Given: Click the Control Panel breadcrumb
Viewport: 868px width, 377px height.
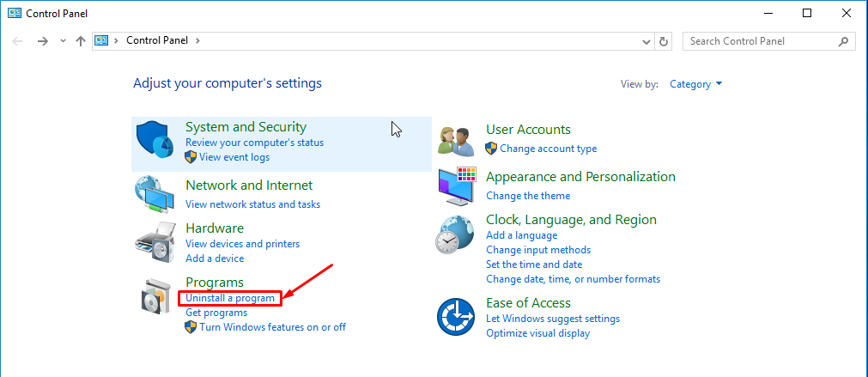Looking at the screenshot, I should tap(157, 40).
